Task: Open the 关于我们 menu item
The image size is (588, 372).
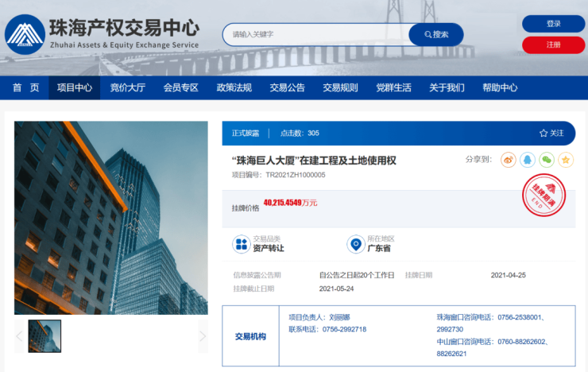Action: (447, 87)
